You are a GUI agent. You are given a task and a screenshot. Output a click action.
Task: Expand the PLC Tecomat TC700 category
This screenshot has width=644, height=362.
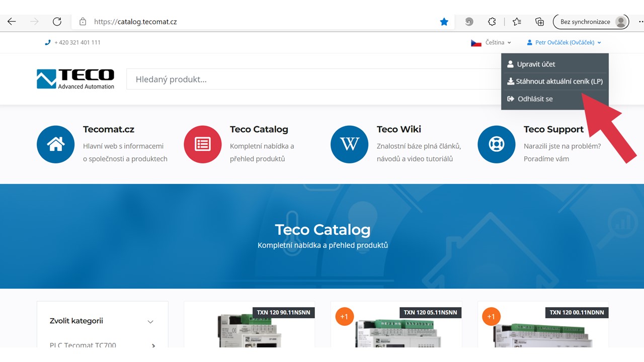pos(153,346)
